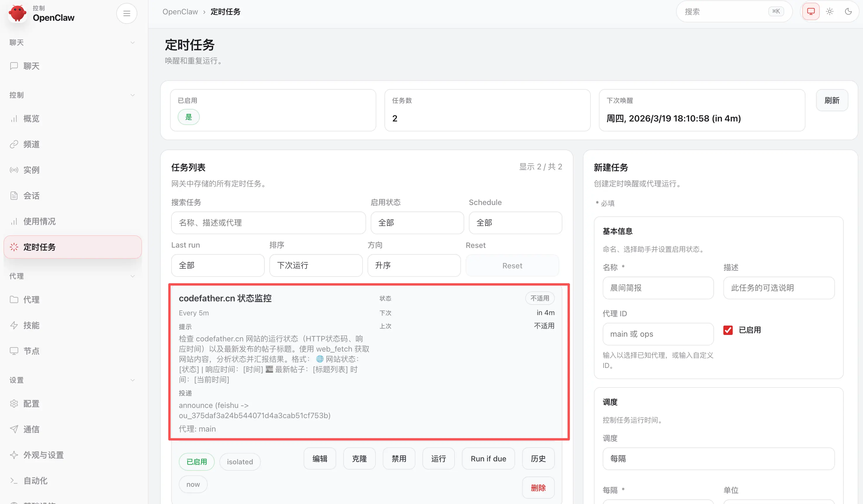
Task: Open 技能 skills page
Action: pyautogui.click(x=31, y=325)
